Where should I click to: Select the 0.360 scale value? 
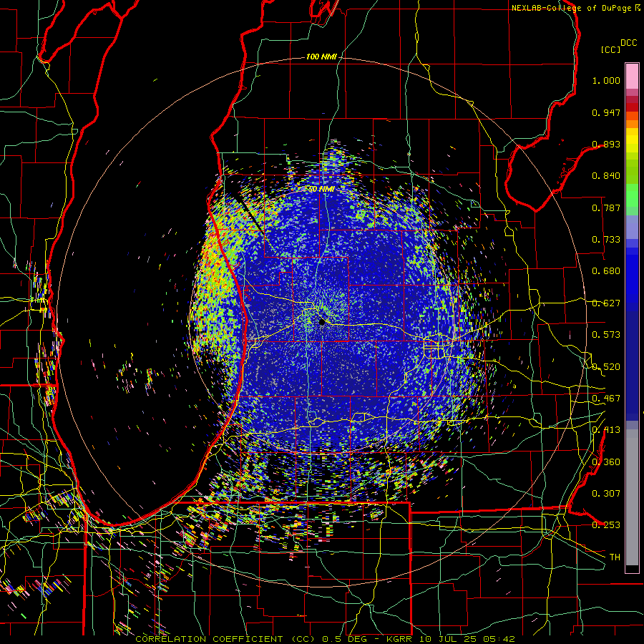pyautogui.click(x=606, y=462)
